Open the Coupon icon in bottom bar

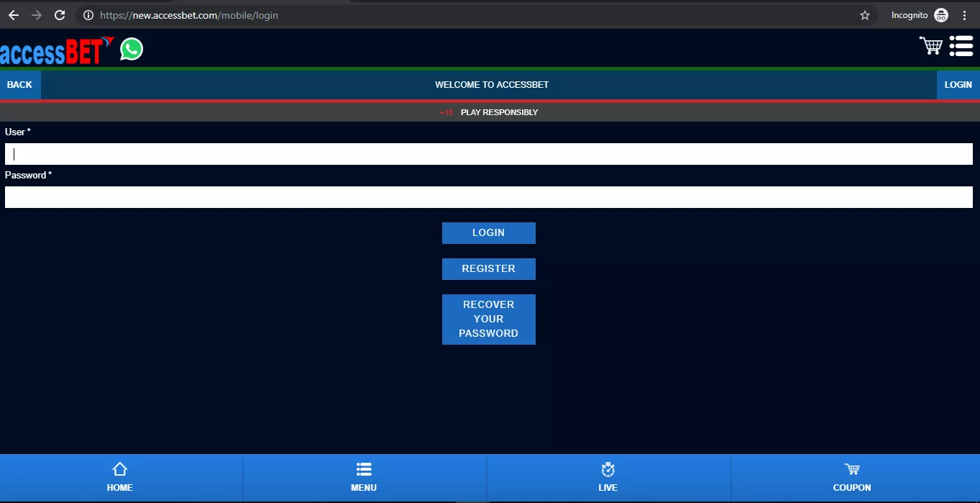pyautogui.click(x=852, y=477)
